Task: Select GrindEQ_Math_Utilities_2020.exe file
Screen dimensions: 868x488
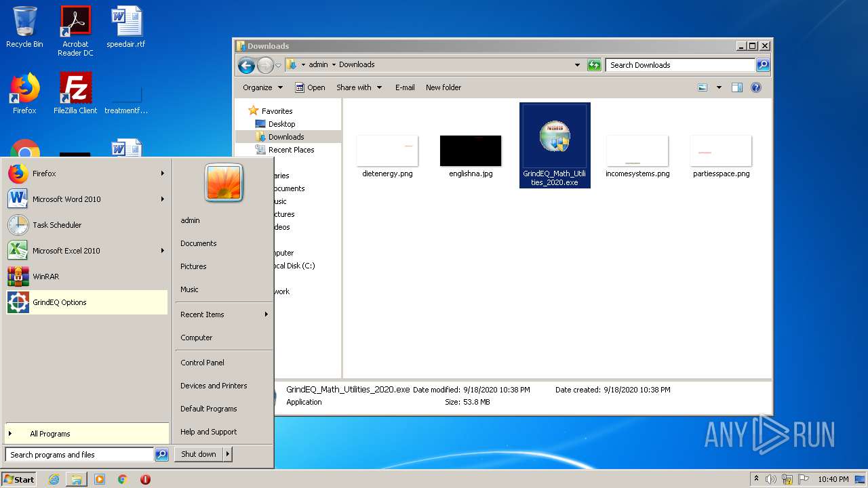Action: (x=555, y=145)
